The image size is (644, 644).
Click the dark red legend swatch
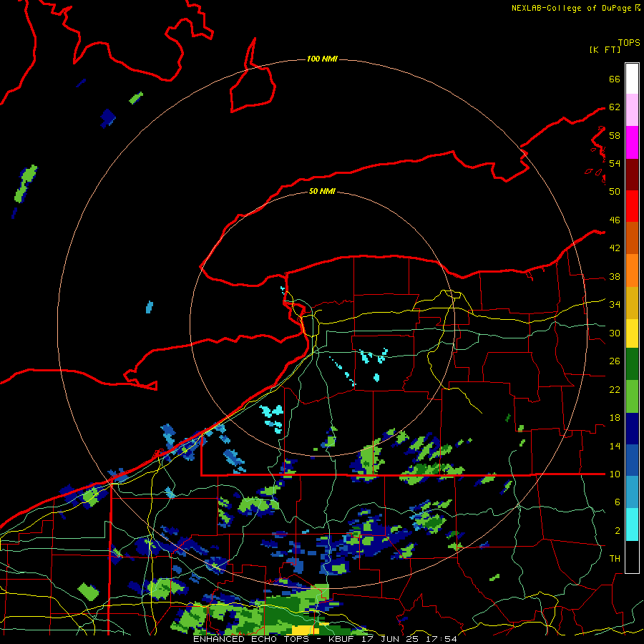(632, 174)
